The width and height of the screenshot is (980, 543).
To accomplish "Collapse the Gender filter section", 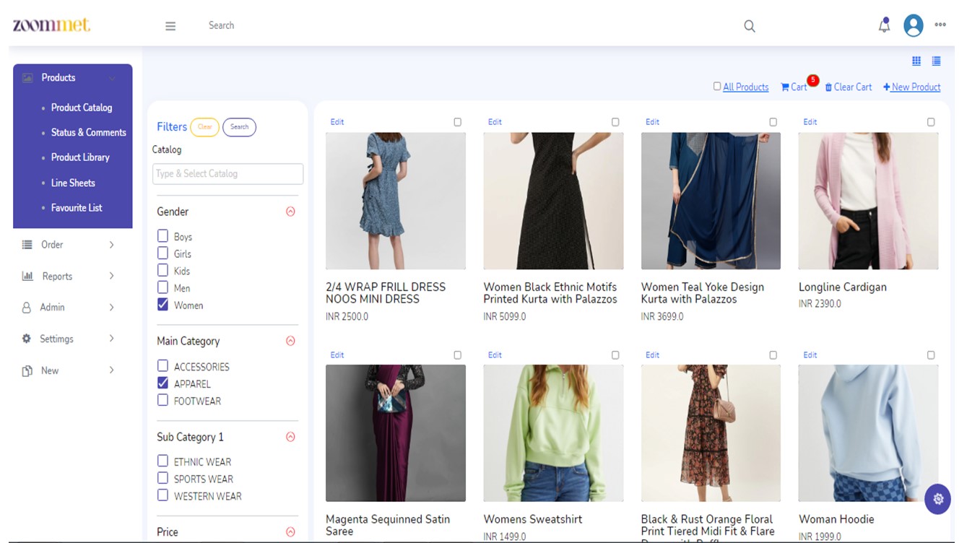I will [x=291, y=211].
